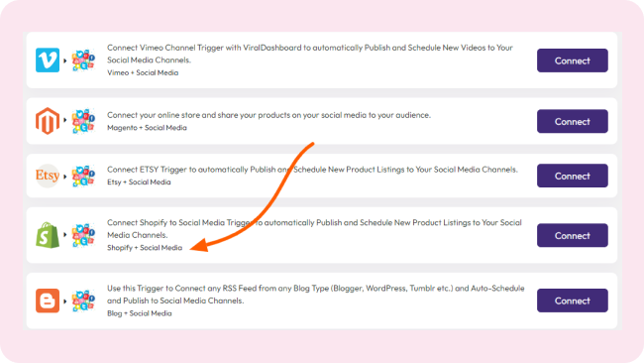Connect the Shopify + Social Media integration
The width and height of the screenshot is (644, 363).
(x=572, y=235)
